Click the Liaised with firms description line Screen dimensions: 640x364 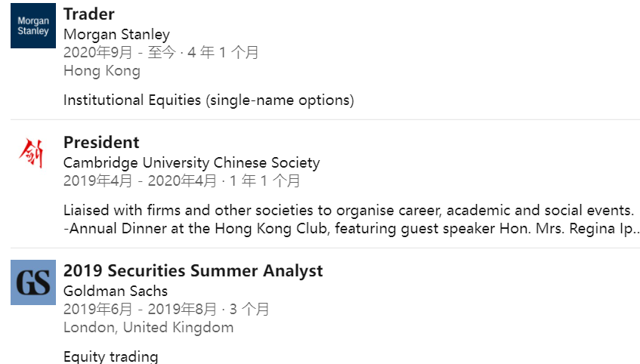pos(348,210)
